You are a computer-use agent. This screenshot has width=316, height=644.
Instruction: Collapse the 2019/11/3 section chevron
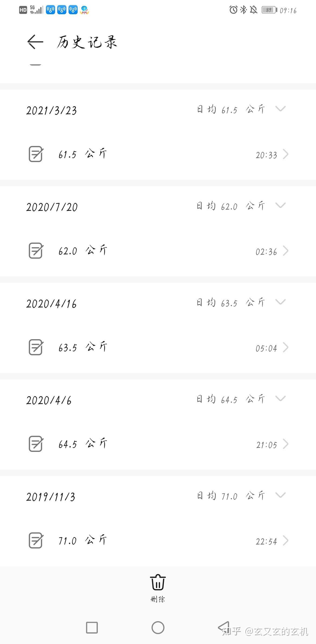[280, 495]
